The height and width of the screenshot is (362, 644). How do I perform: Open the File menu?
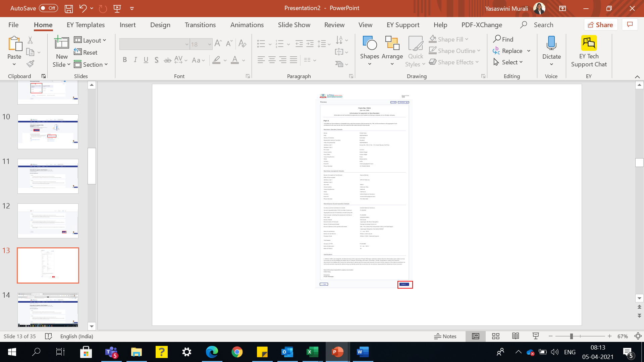(x=13, y=25)
